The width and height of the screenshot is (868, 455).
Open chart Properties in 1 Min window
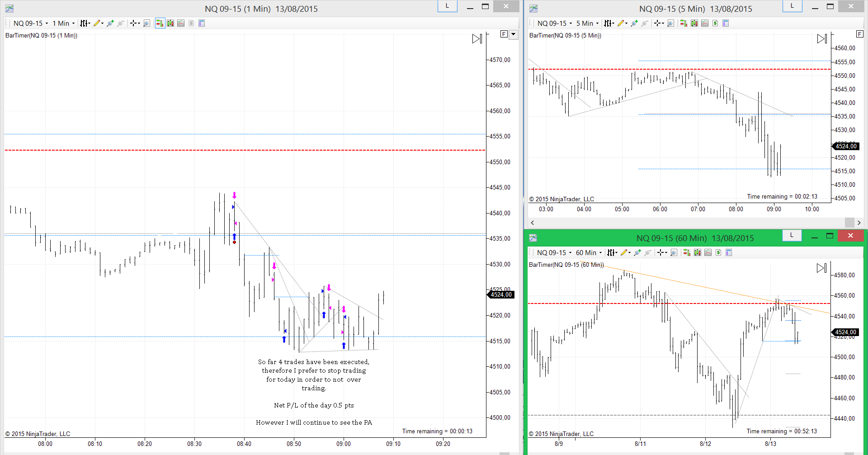pos(202,23)
